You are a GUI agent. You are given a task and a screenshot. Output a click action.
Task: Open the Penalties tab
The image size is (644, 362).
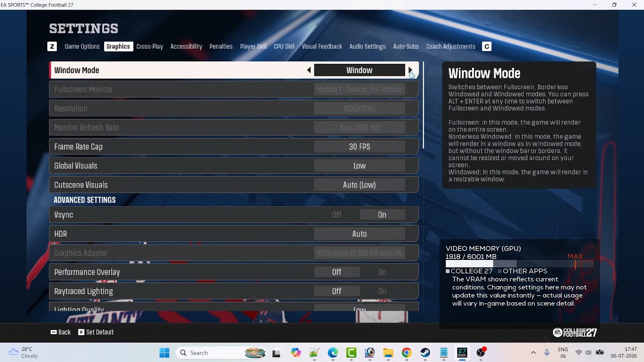pos(221,46)
